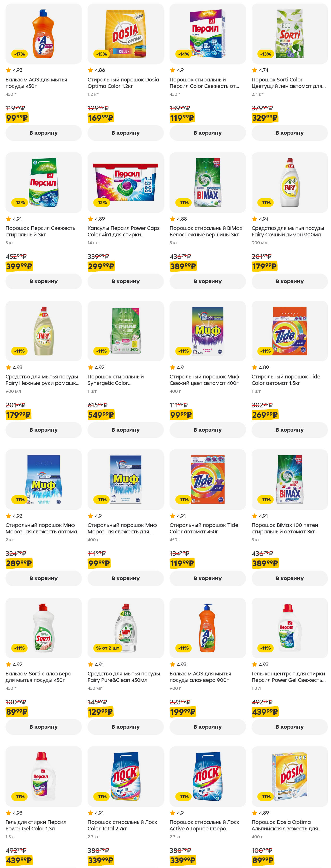Click the star icon for Synergetic Color powder

[x=90, y=367]
